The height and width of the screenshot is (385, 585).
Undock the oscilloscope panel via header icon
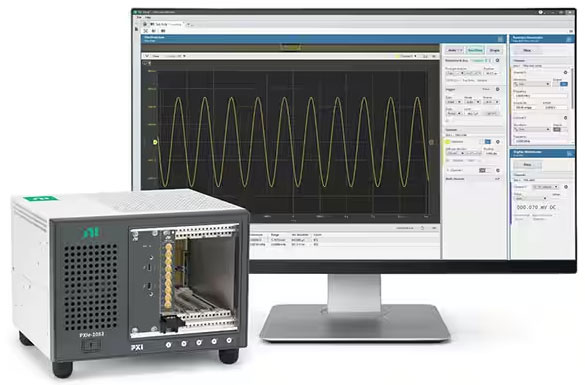tap(500, 39)
